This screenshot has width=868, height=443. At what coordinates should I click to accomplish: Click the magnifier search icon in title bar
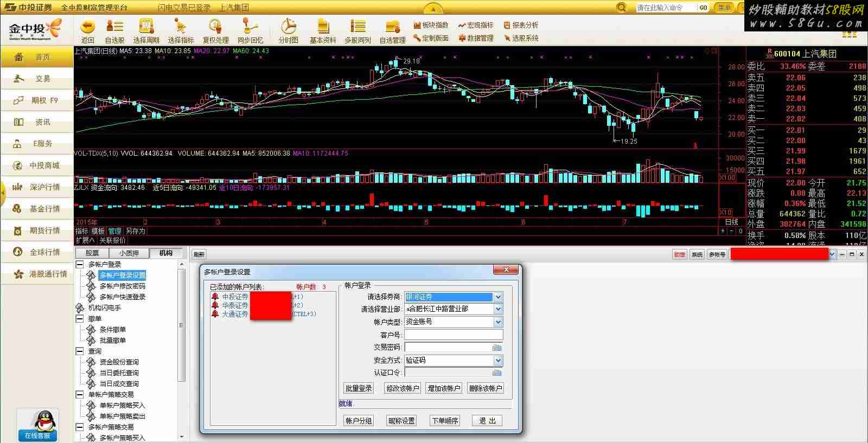[622, 8]
